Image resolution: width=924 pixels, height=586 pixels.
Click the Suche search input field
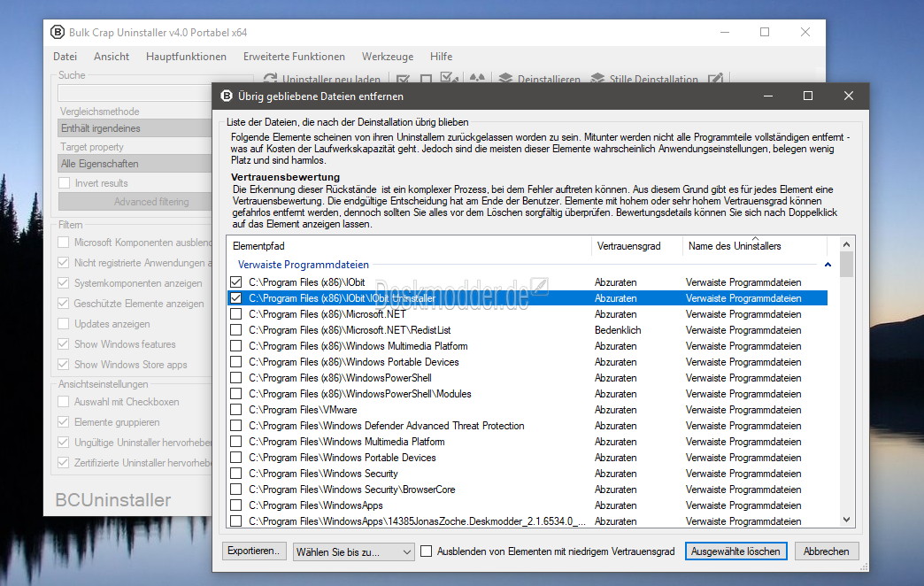(135, 93)
